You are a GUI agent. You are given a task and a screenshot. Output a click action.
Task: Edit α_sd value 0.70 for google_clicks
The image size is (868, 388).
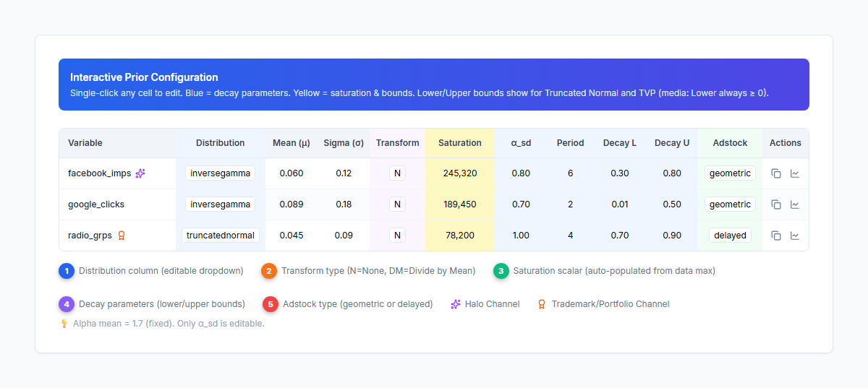(x=521, y=204)
